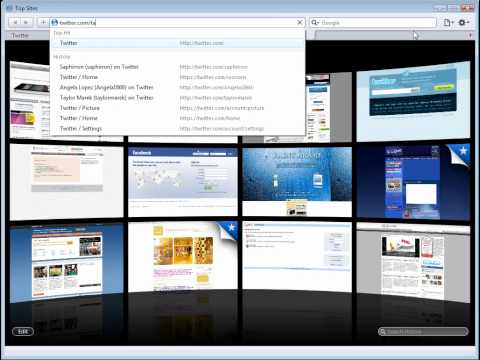Open the blue site with photo grid thumbnail

[x=67, y=263]
